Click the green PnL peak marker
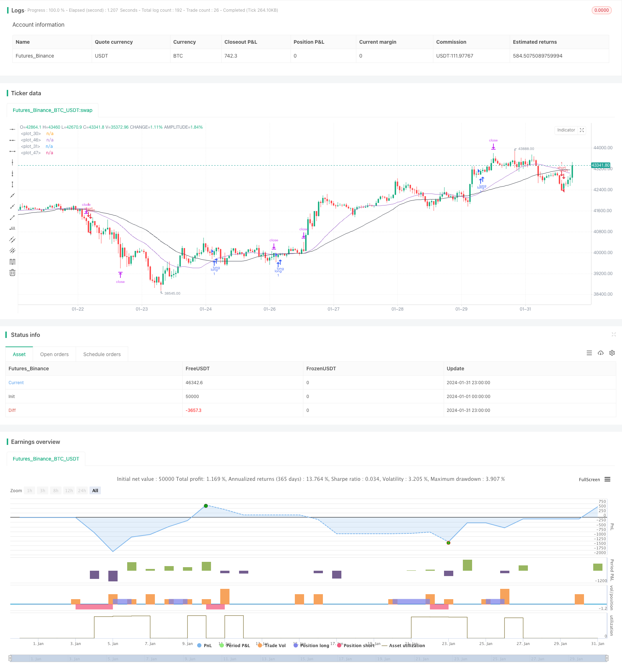Screen dimensions: 622x672 [206, 506]
